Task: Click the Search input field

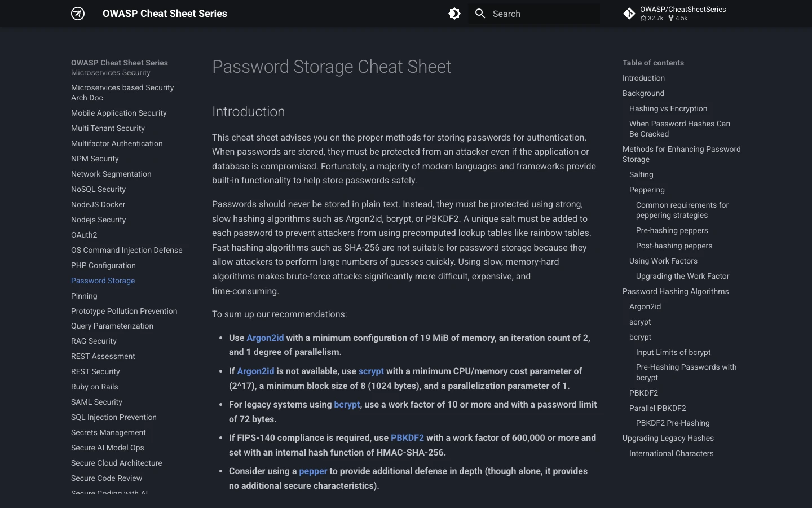Action: [534, 14]
